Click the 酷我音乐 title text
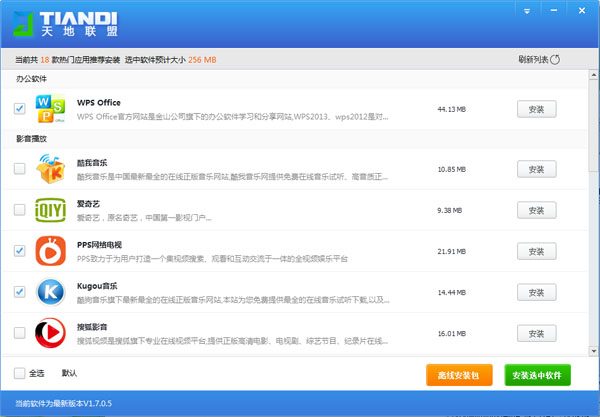 tap(92, 163)
